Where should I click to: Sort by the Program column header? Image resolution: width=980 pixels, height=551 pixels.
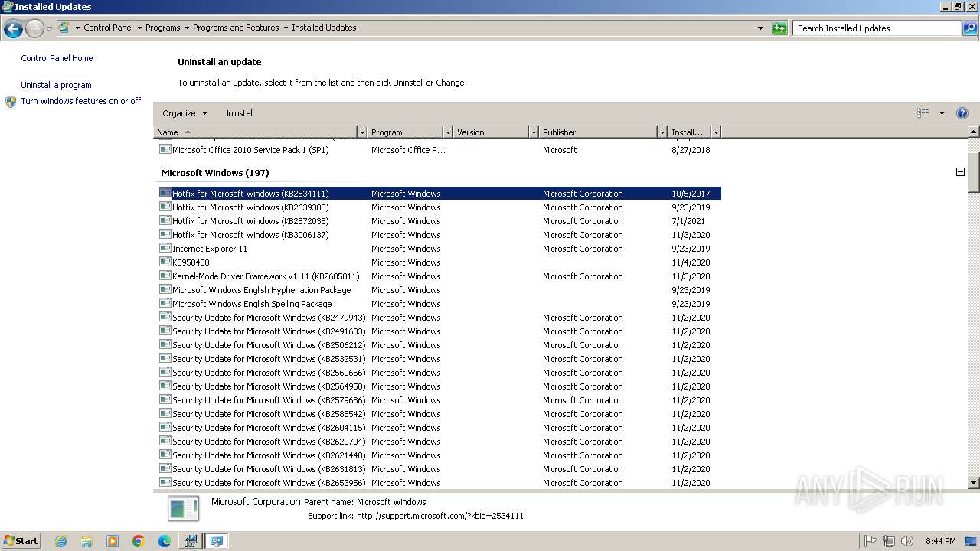pos(406,132)
